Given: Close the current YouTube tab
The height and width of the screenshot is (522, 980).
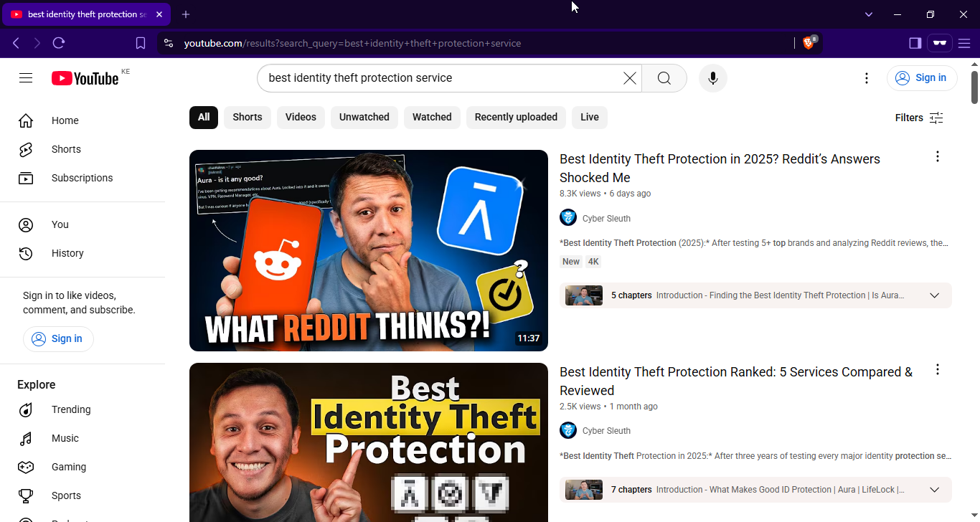Looking at the screenshot, I should click(x=159, y=14).
